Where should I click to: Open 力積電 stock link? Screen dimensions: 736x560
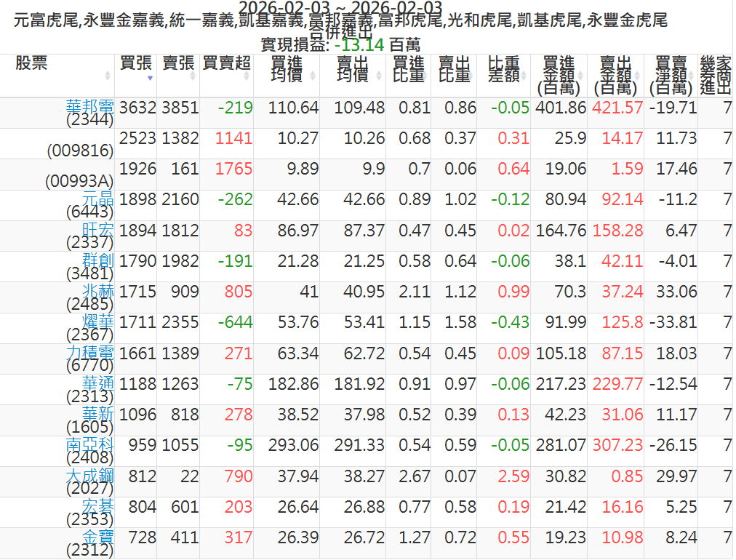pyautogui.click(x=90, y=353)
